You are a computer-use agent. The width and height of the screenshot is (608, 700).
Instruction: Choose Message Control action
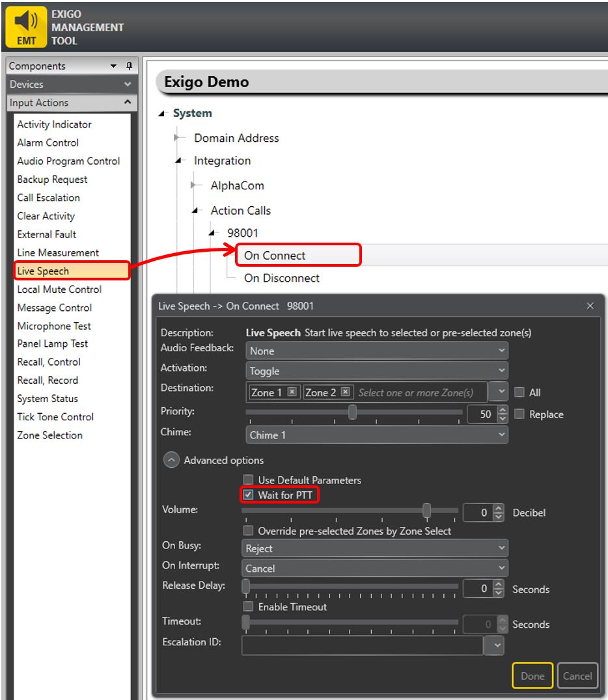(x=55, y=308)
